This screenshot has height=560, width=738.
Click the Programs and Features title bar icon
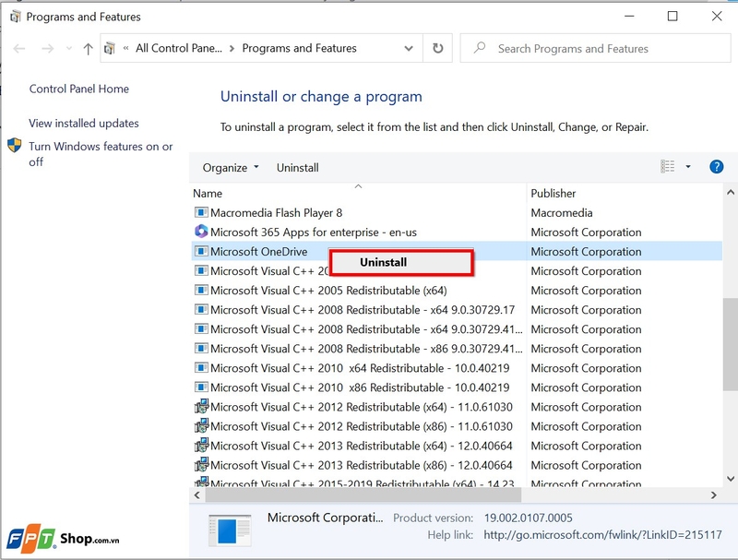(16, 17)
